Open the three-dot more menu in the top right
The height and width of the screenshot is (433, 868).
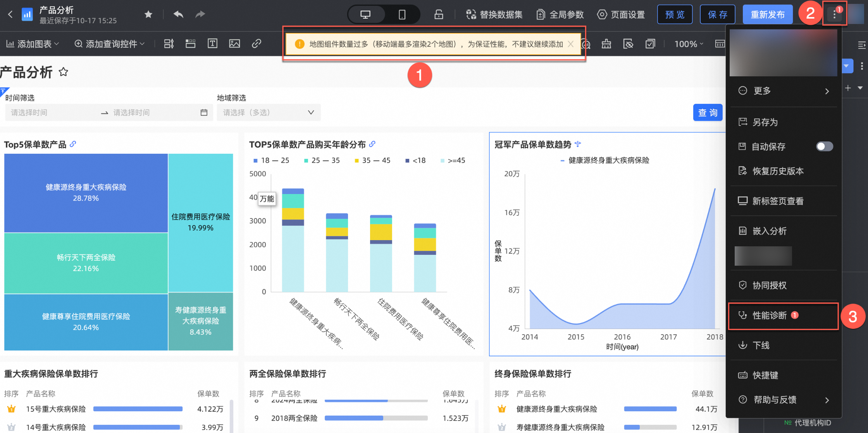coord(835,15)
